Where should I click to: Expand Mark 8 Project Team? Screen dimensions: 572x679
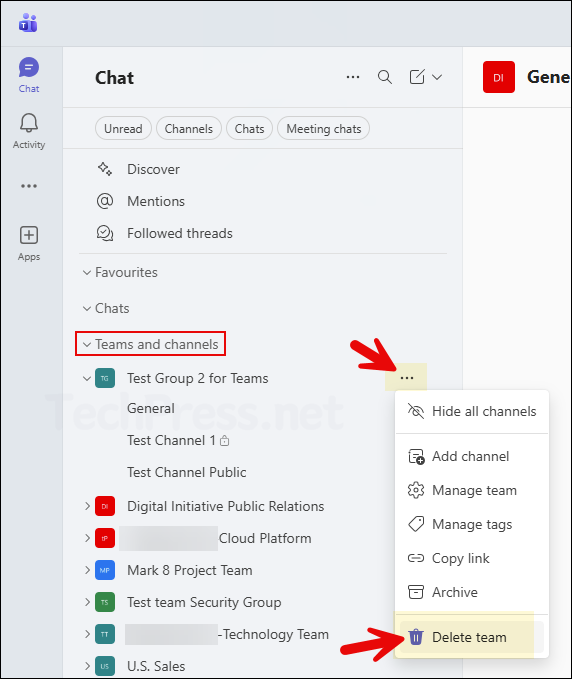pyautogui.click(x=87, y=570)
